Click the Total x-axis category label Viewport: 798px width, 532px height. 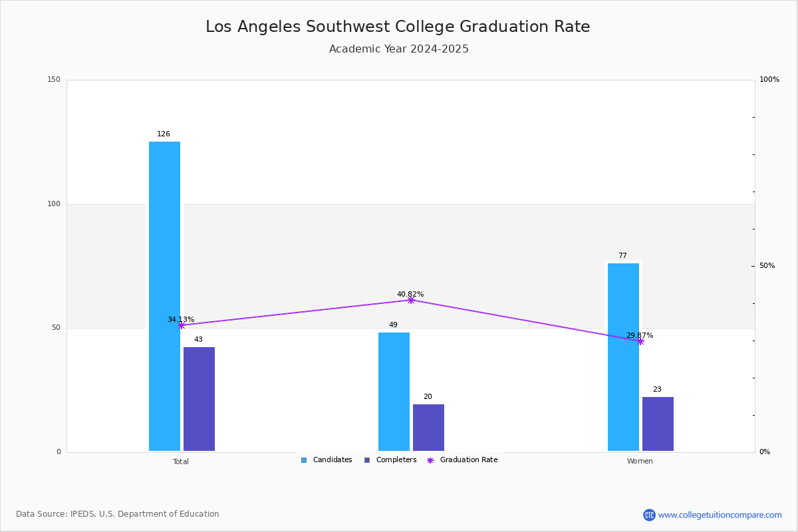[181, 462]
